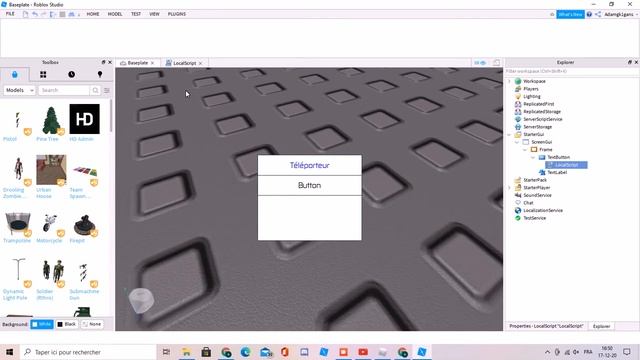Select the HD Admin model thumbnail

coord(84,119)
